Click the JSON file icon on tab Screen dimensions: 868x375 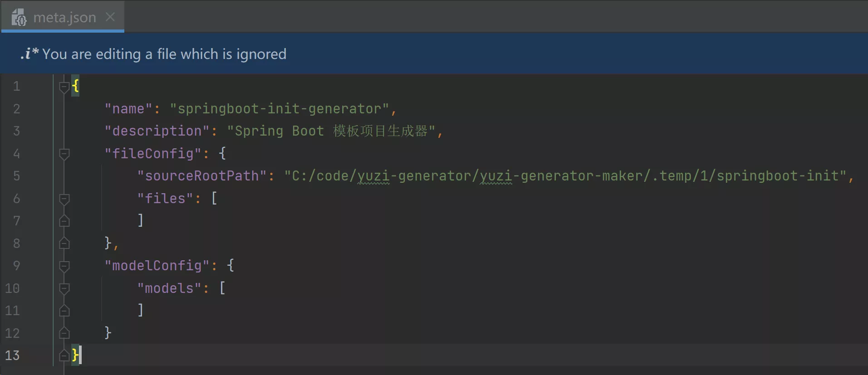19,18
